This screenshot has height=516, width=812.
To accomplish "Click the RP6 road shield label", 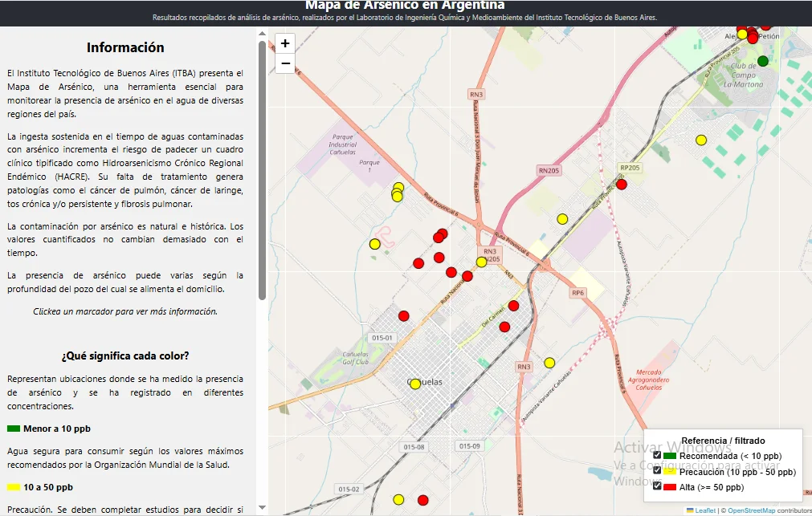I will (x=578, y=292).
